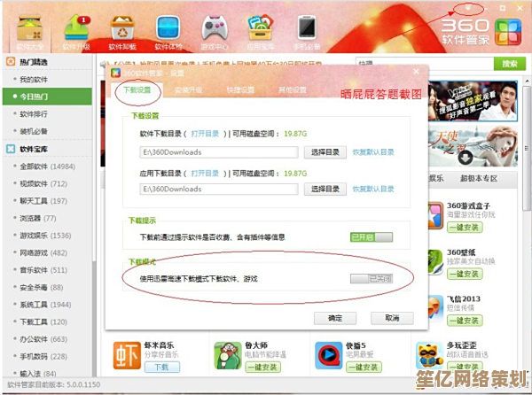Click the 软件宝库 category icon

pyautogui.click(x=11, y=149)
